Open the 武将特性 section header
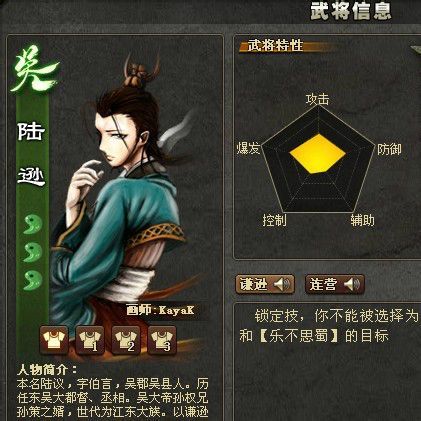The height and width of the screenshot is (421, 421). 275,46
